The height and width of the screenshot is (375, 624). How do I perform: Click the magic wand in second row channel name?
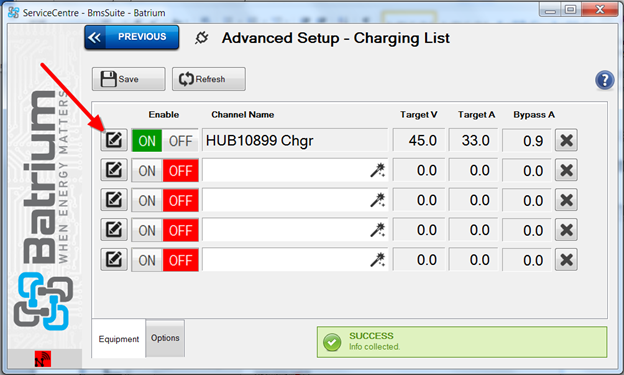pyautogui.click(x=378, y=170)
